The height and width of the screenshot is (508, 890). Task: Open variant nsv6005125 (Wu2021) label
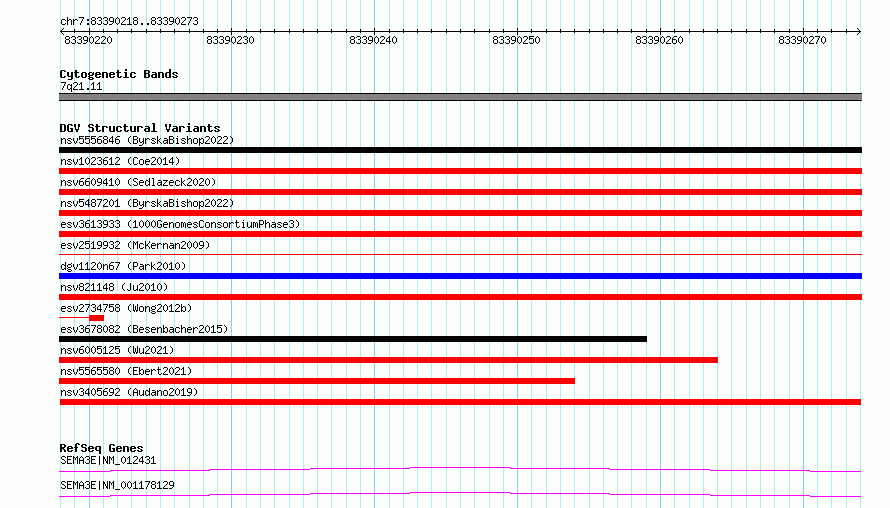(117, 350)
